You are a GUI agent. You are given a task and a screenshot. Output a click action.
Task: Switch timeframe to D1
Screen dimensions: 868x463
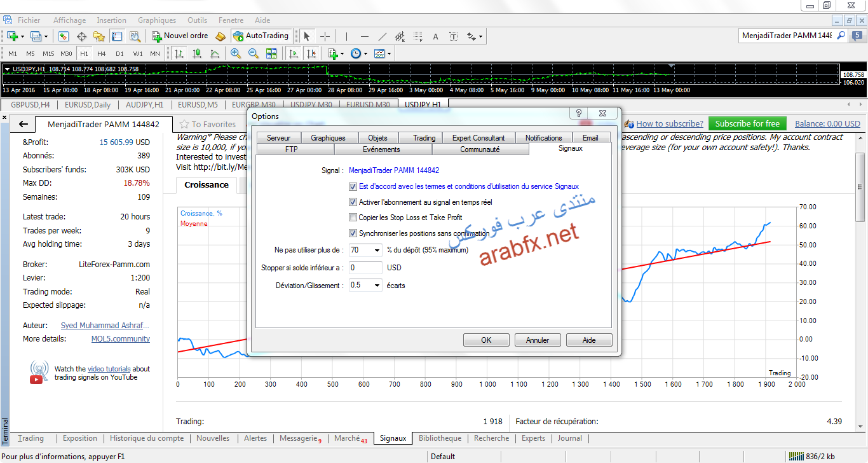pyautogui.click(x=119, y=53)
